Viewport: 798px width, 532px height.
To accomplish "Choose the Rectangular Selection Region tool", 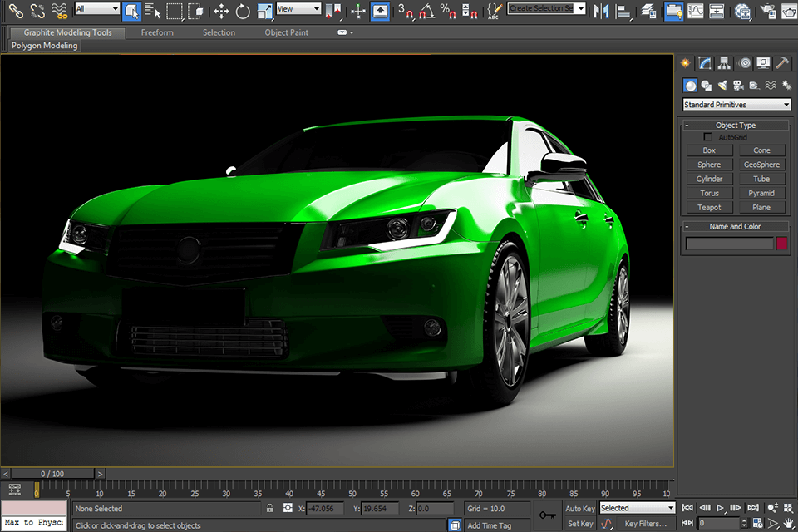I will click(x=174, y=11).
